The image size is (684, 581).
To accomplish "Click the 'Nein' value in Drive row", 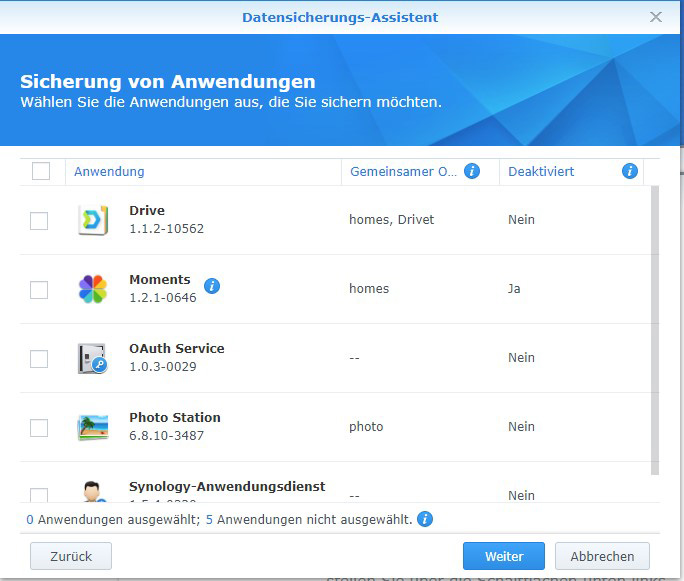I will (x=521, y=219).
